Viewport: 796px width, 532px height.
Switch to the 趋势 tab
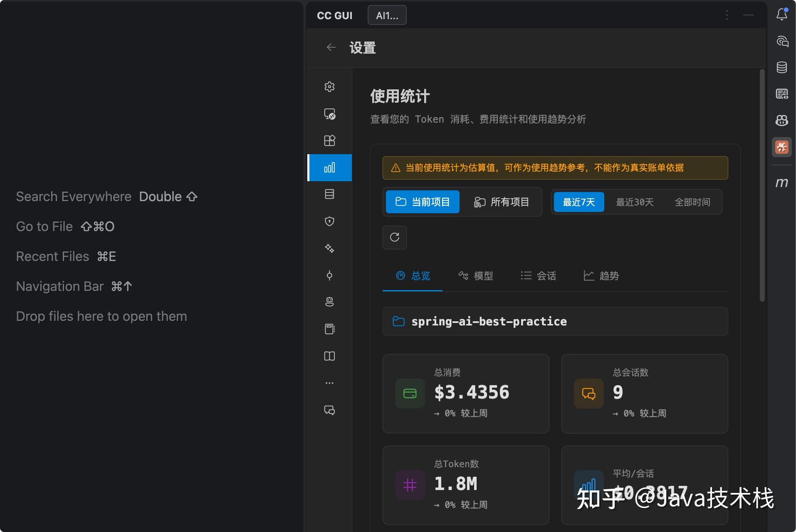point(601,276)
